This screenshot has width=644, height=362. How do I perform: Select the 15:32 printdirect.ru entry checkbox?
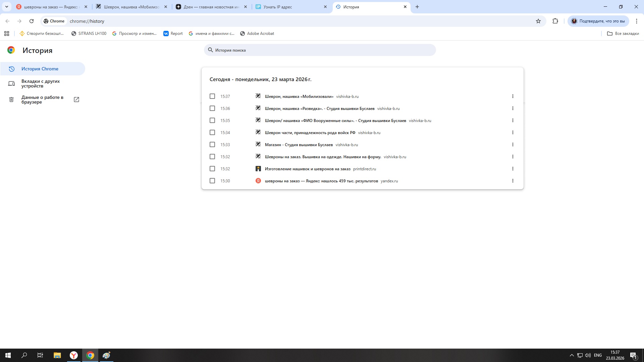[x=212, y=169]
